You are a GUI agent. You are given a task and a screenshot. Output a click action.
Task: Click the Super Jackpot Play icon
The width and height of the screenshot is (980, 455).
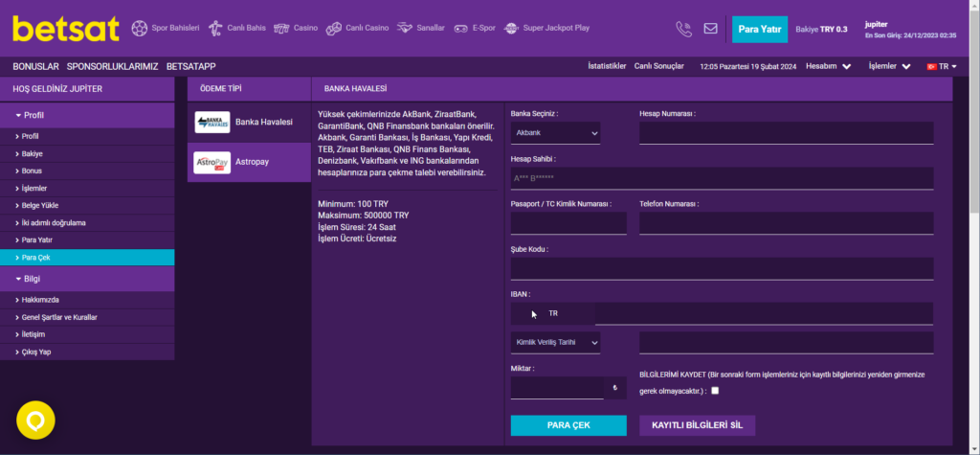511,28
